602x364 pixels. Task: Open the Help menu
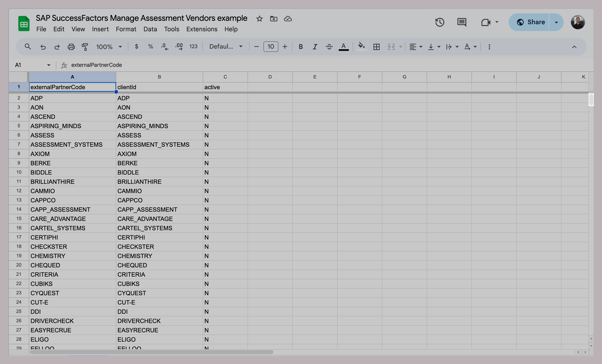[231, 29]
